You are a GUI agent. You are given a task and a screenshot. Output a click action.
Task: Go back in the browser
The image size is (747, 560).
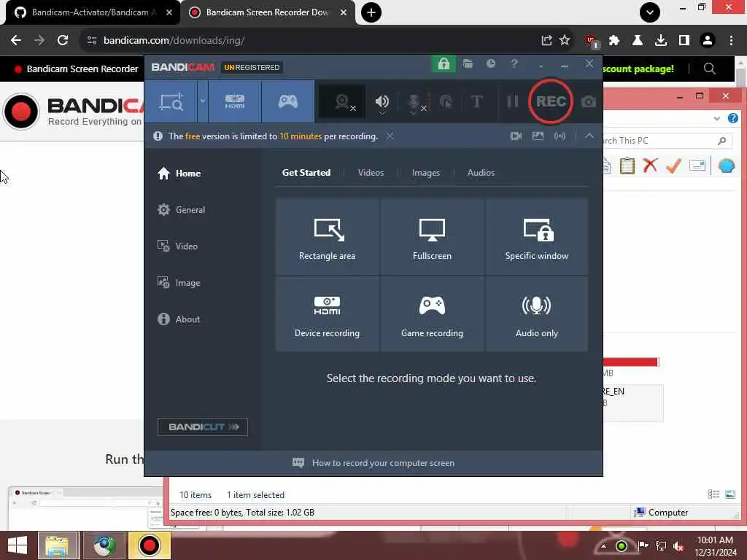point(16,41)
